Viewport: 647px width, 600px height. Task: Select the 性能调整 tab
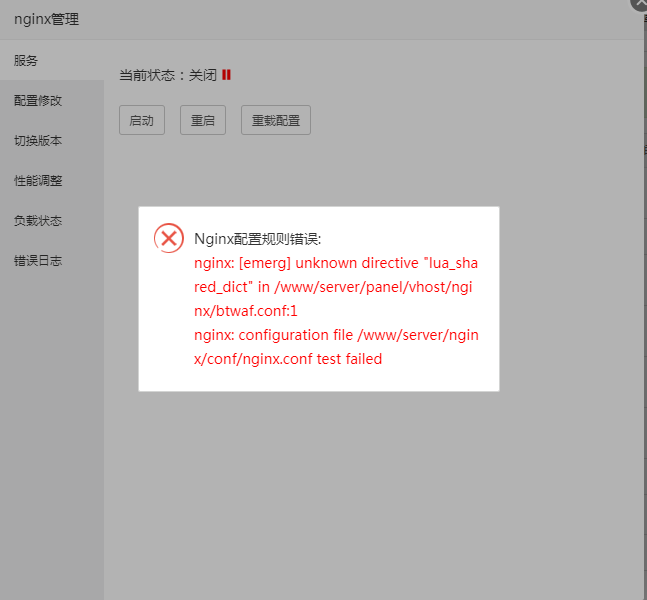[52, 180]
